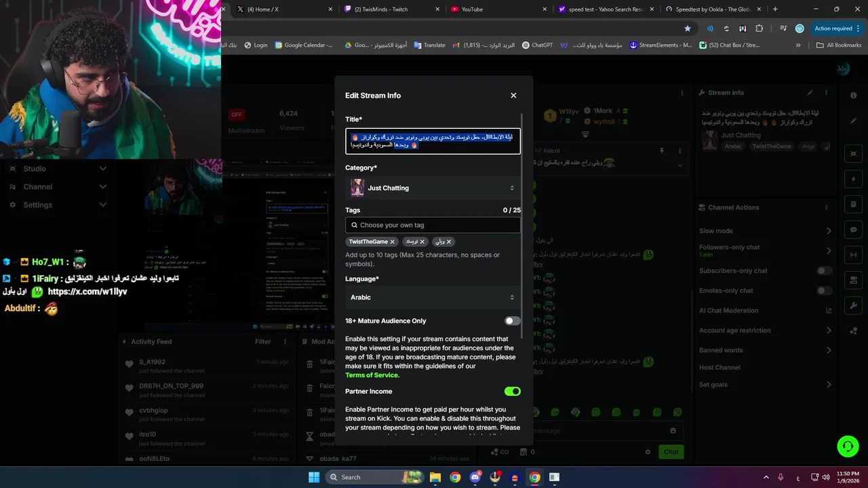The image size is (868, 488).
Task: Open the Arabic language dropdown
Action: (x=433, y=297)
